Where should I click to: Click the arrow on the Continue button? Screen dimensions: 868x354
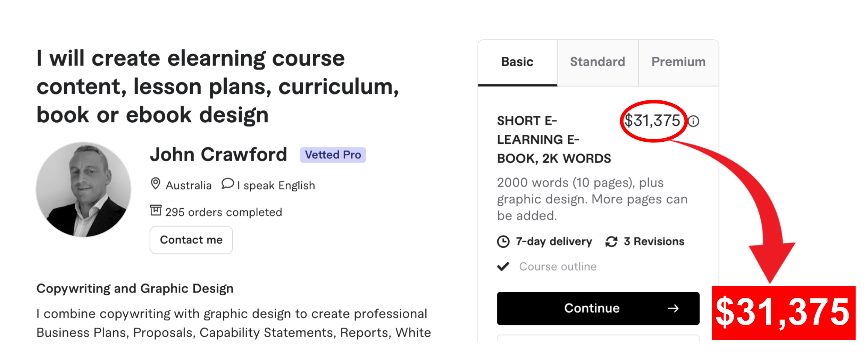point(673,308)
